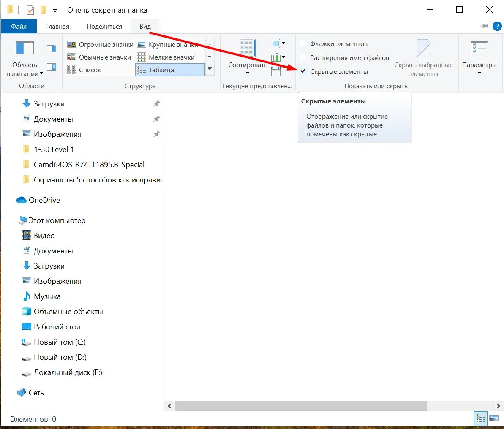
Task: Toggle the preview pane icon
Action: coord(52,49)
